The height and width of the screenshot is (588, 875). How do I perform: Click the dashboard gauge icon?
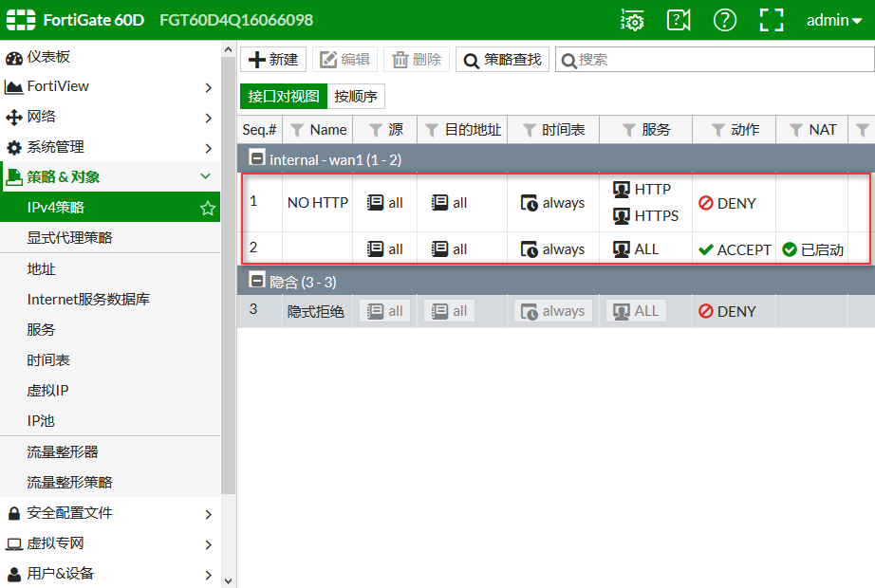pos(14,58)
